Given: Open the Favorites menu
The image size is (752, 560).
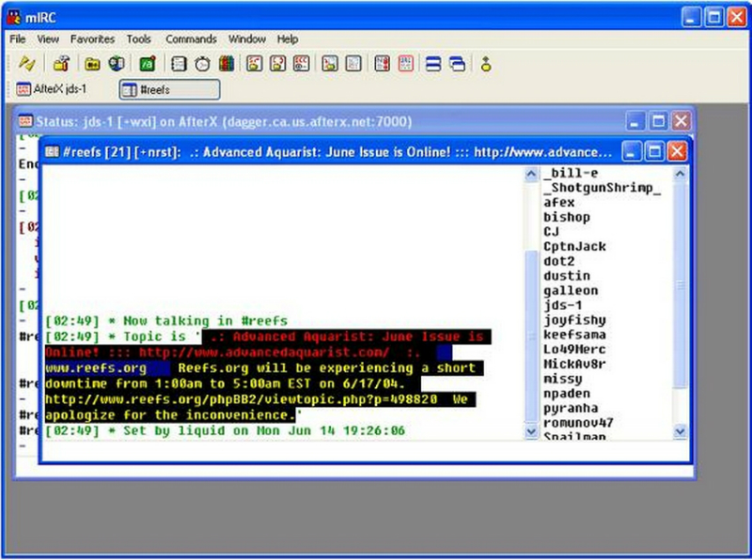Looking at the screenshot, I should [x=92, y=39].
